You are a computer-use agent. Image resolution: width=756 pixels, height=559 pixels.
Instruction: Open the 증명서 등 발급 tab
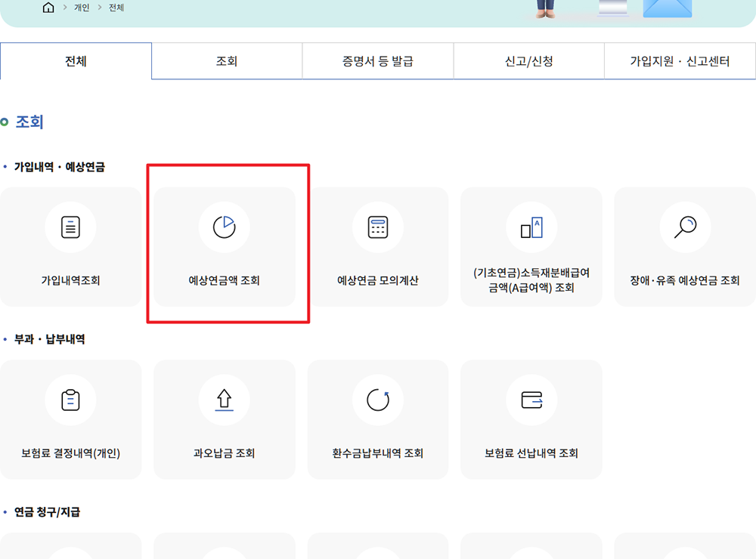click(x=377, y=60)
